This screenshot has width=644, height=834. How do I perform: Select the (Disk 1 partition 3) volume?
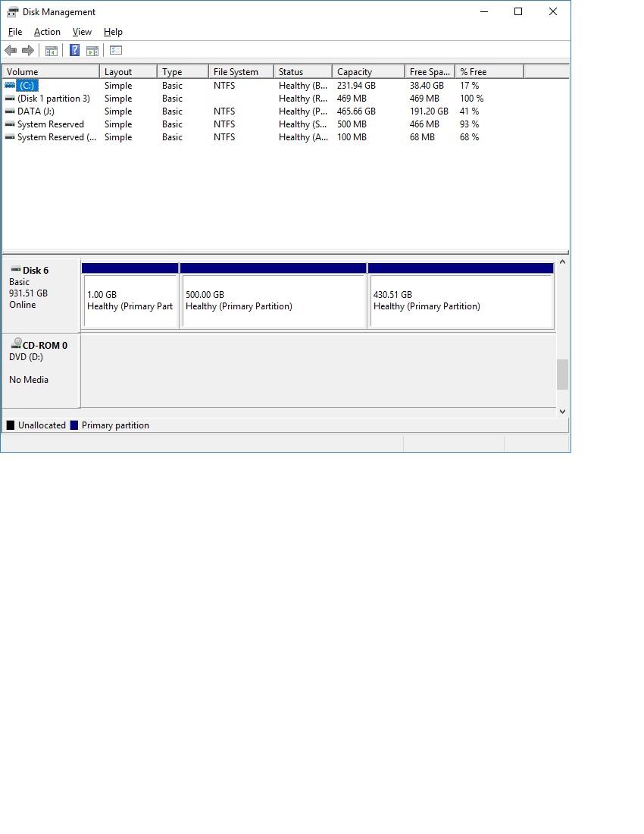point(54,99)
